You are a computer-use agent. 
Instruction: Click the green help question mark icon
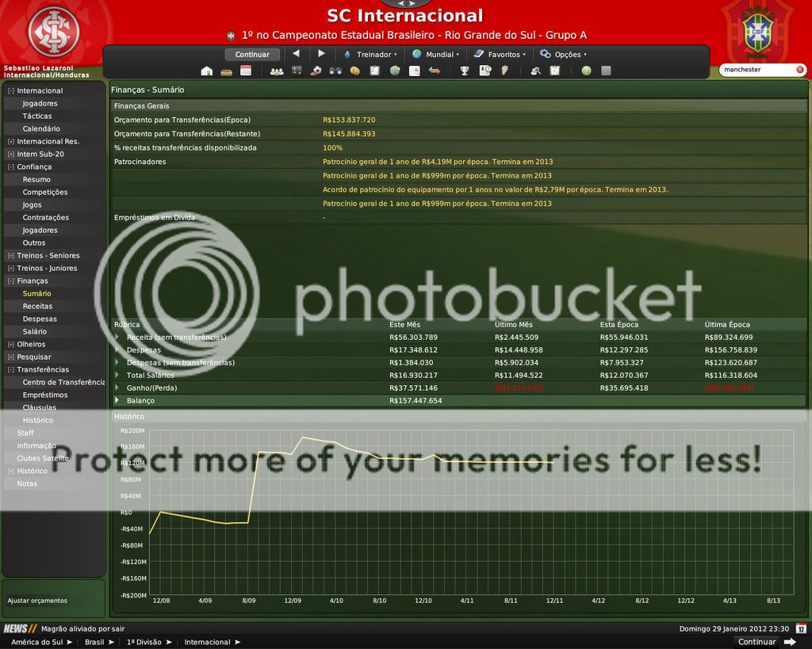586,71
